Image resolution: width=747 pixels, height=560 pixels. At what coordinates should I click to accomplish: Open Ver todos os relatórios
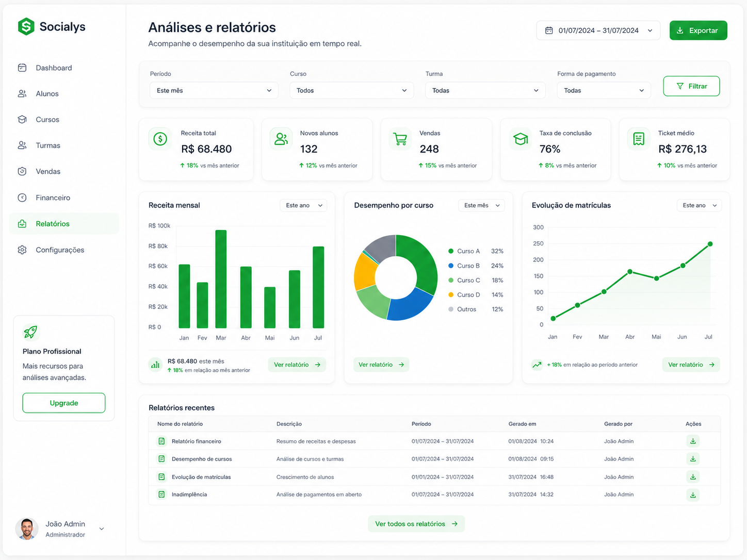[x=416, y=524]
